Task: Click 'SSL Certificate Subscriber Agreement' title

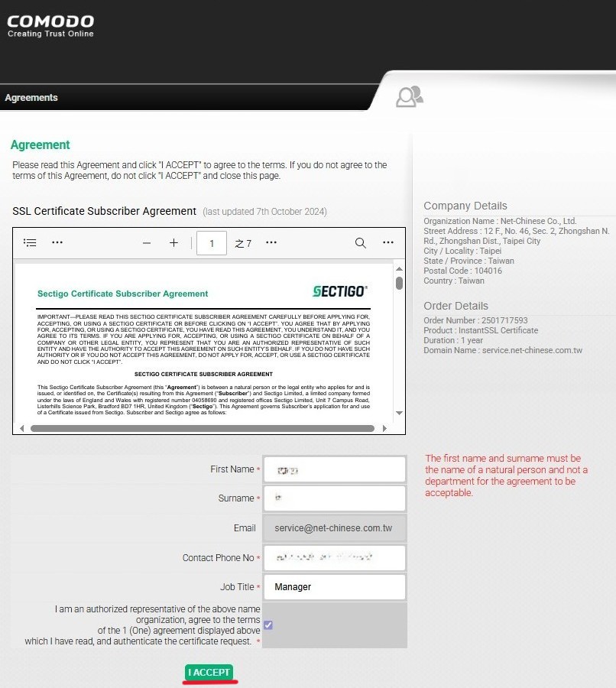Action: pyautogui.click(x=105, y=211)
